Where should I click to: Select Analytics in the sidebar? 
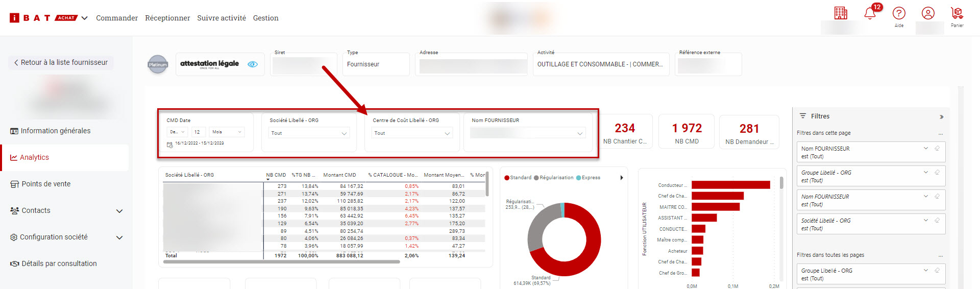pos(34,157)
